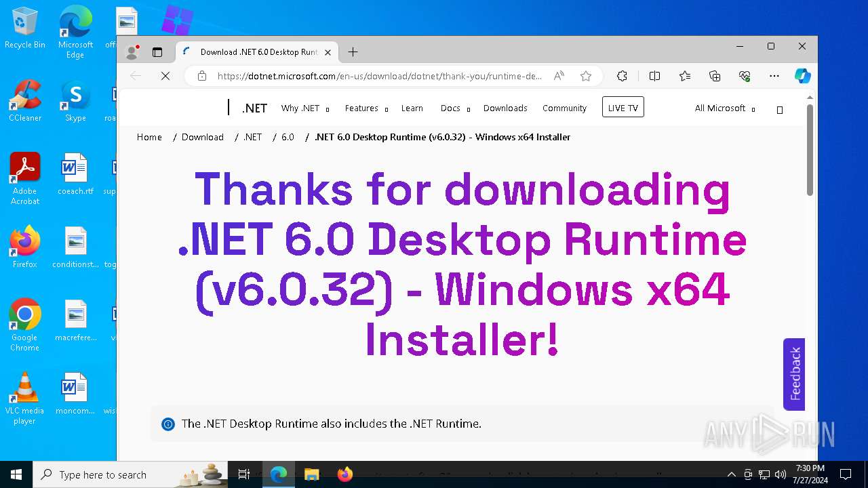868x488 pixels.
Task: Open Edge tab actions menu icon
Action: coord(157,52)
